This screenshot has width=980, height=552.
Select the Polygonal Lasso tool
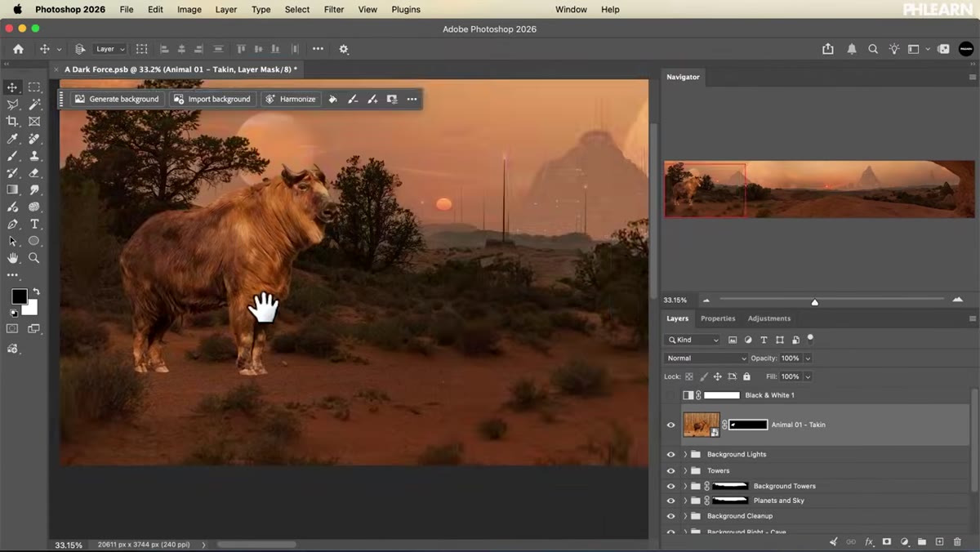point(12,105)
